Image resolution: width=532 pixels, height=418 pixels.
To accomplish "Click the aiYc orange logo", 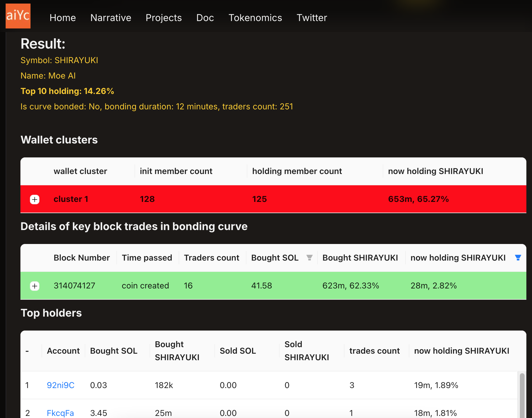I will point(18,16).
